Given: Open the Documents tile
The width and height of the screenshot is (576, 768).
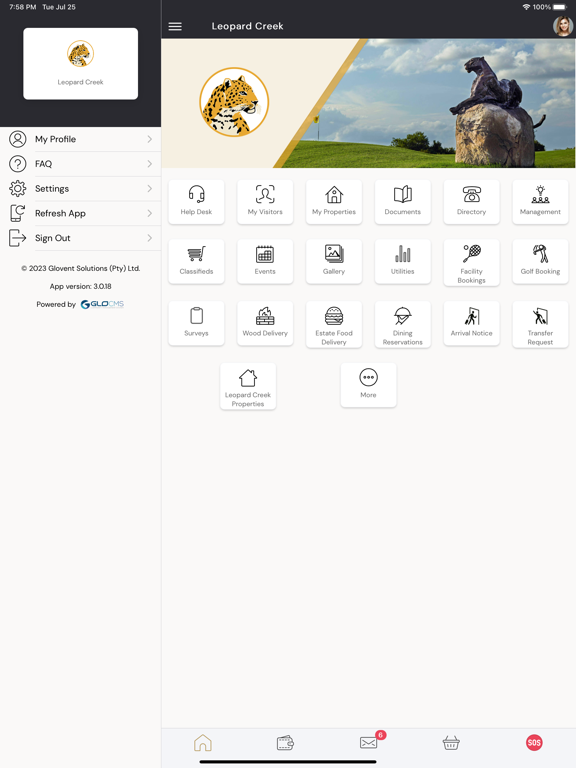Looking at the screenshot, I should 403,202.
